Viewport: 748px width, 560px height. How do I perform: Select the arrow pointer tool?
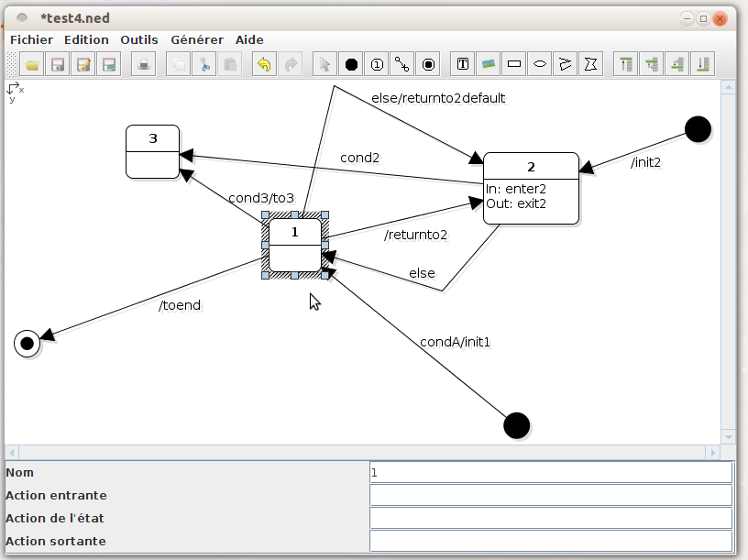click(x=324, y=64)
